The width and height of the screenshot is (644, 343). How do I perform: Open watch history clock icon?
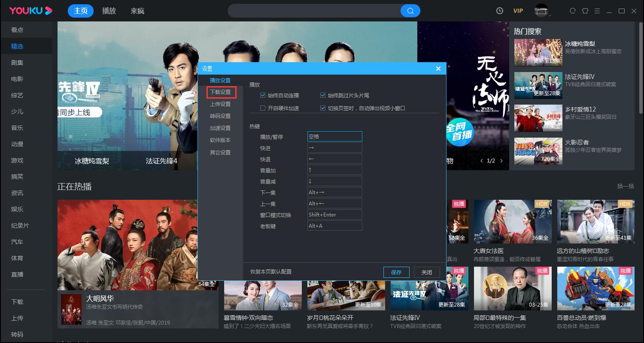pyautogui.click(x=500, y=11)
